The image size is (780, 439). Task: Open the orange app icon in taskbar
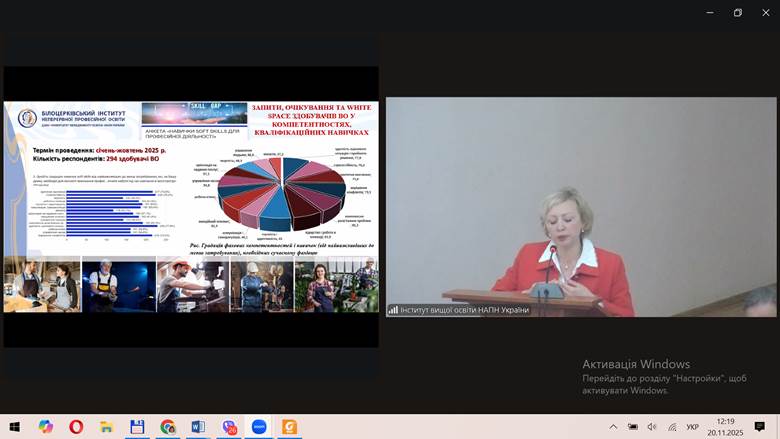[290, 426]
